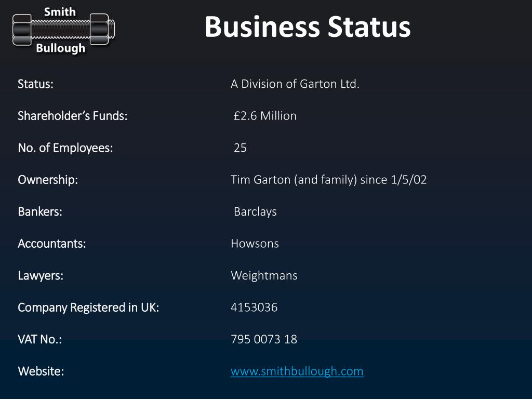
Task: Select company registration number 4153036
Action: [254, 308]
